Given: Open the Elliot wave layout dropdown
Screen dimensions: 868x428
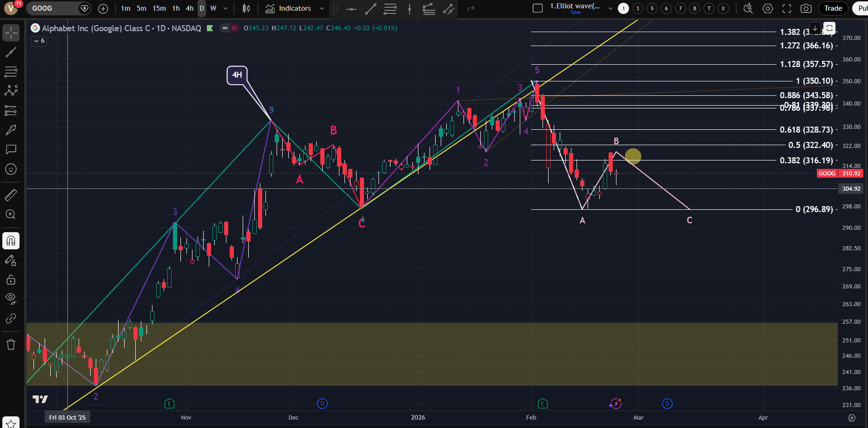Looking at the screenshot, I should pos(610,8).
